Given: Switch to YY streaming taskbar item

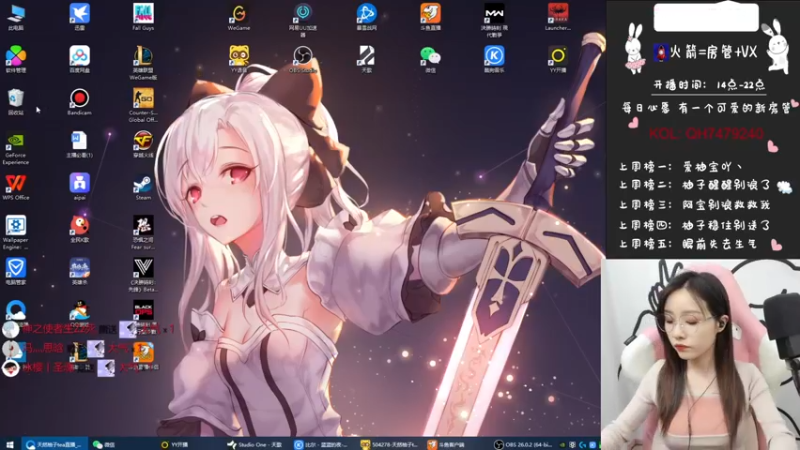Looking at the screenshot, I should pyautogui.click(x=175, y=444).
